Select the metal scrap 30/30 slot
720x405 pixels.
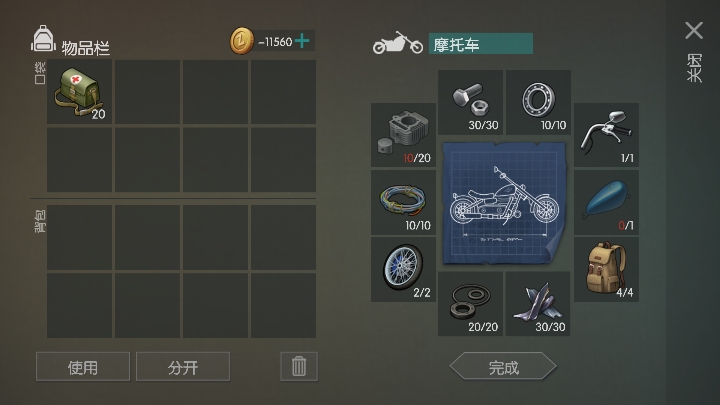tap(538, 304)
